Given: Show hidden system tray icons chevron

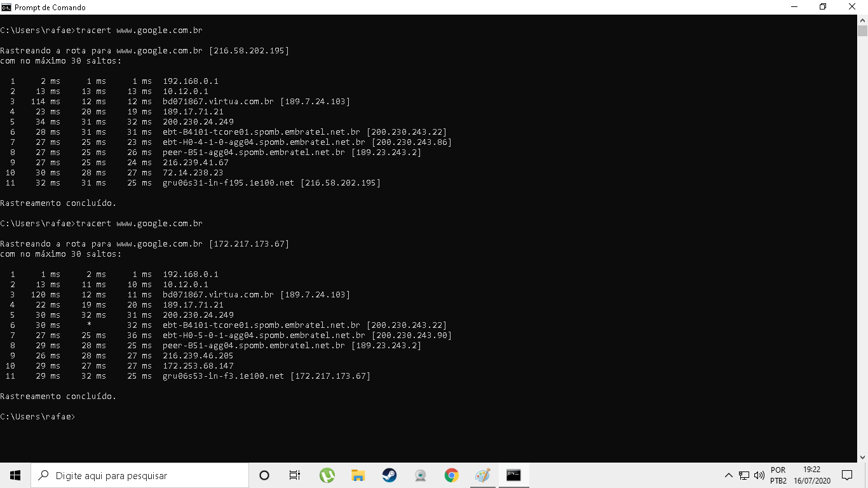Looking at the screenshot, I should (729, 475).
